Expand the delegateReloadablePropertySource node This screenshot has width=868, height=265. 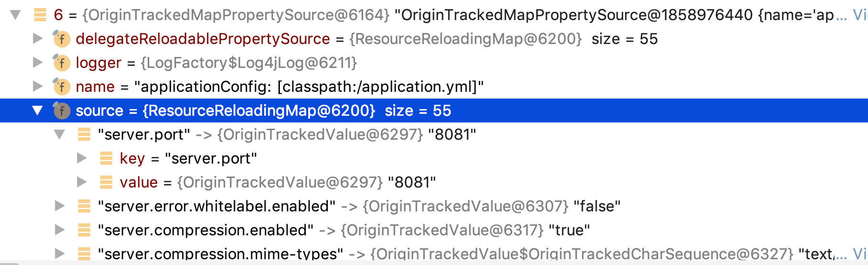pyautogui.click(x=38, y=39)
